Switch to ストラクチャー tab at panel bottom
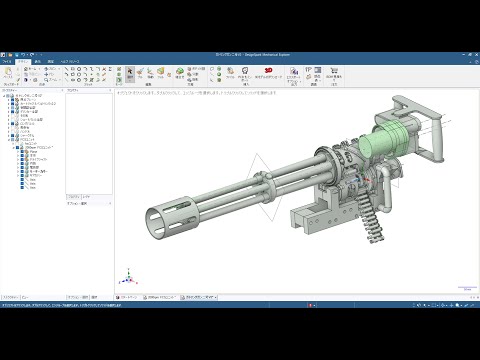The image size is (480, 360). [x=10, y=297]
